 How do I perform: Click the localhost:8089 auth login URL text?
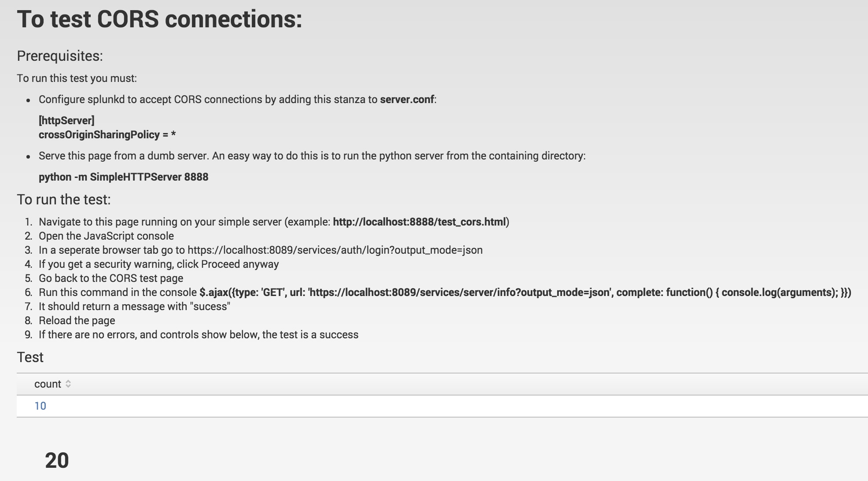335,250
